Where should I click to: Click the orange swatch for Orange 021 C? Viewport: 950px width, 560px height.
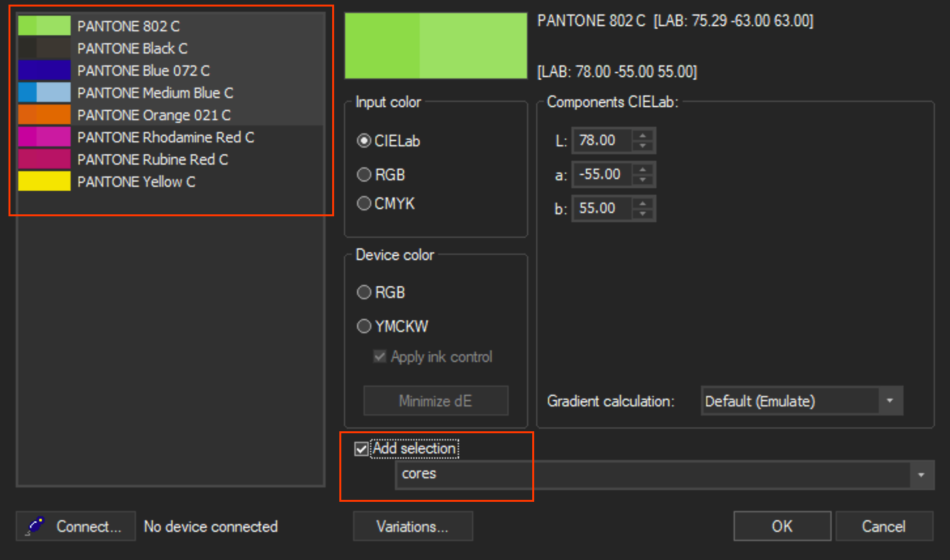(x=44, y=115)
